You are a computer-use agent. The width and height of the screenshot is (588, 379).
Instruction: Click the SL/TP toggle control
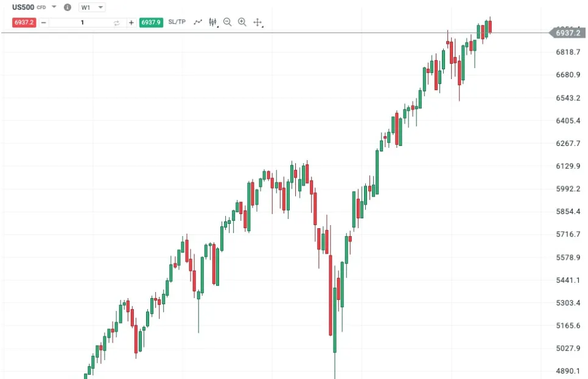click(177, 22)
